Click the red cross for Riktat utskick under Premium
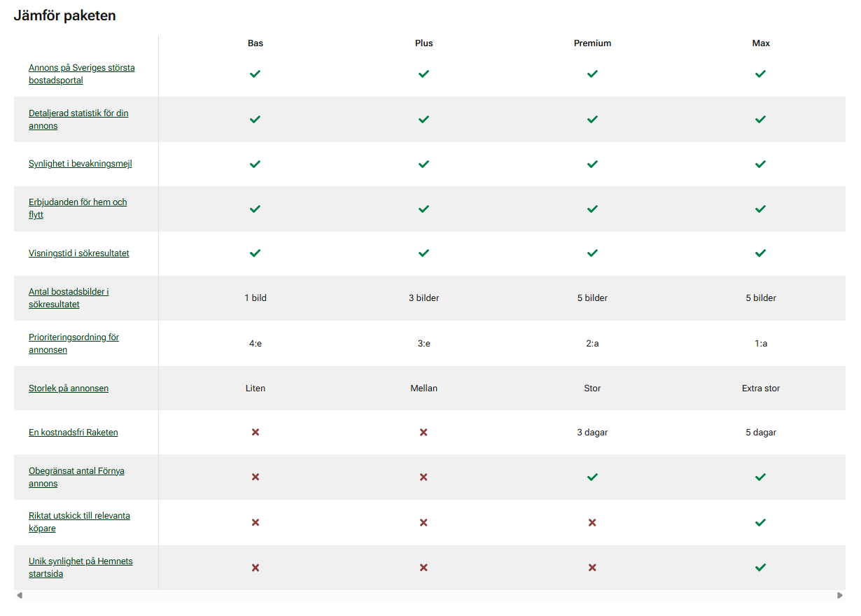 point(592,522)
